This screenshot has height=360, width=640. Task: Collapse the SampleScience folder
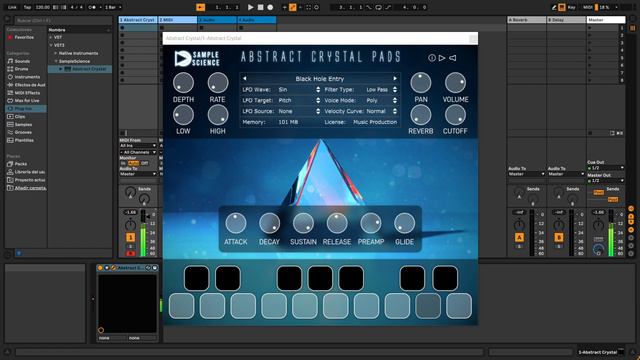56,61
